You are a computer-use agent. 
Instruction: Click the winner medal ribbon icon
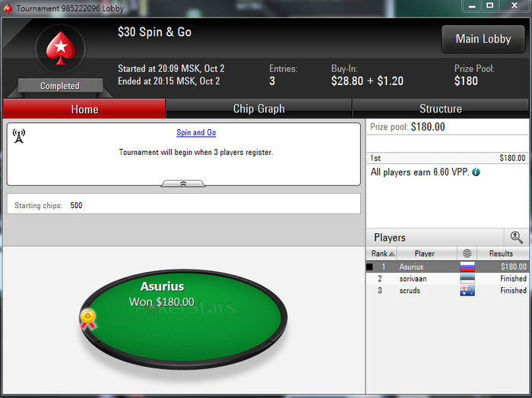point(88,319)
